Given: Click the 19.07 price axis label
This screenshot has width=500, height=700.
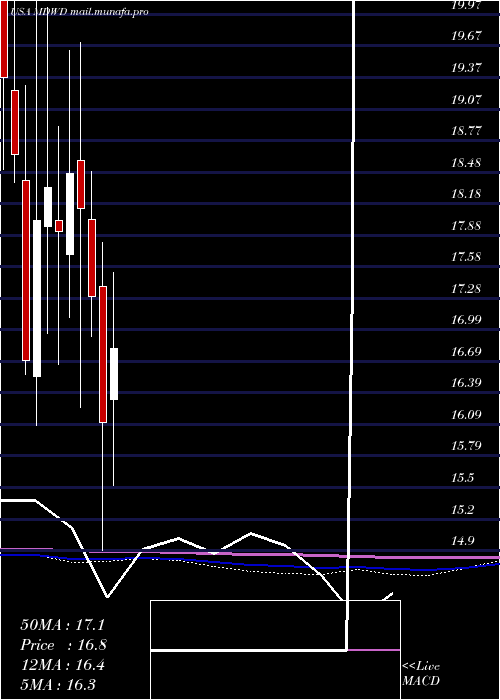Looking at the screenshot, I should [466, 100].
